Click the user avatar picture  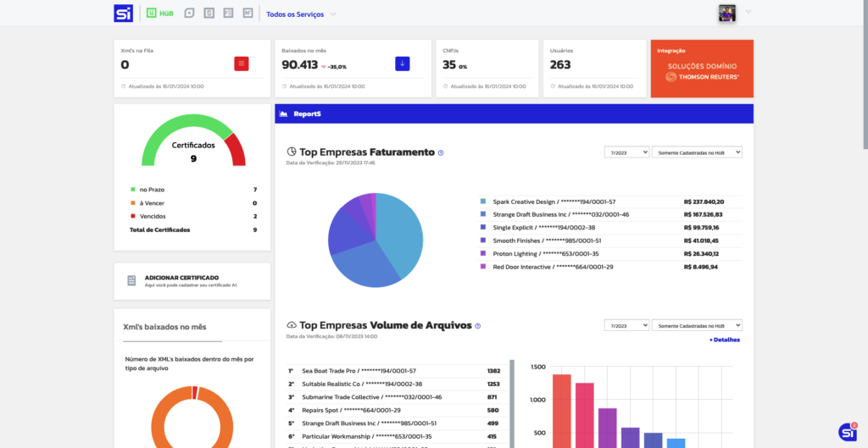727,13
